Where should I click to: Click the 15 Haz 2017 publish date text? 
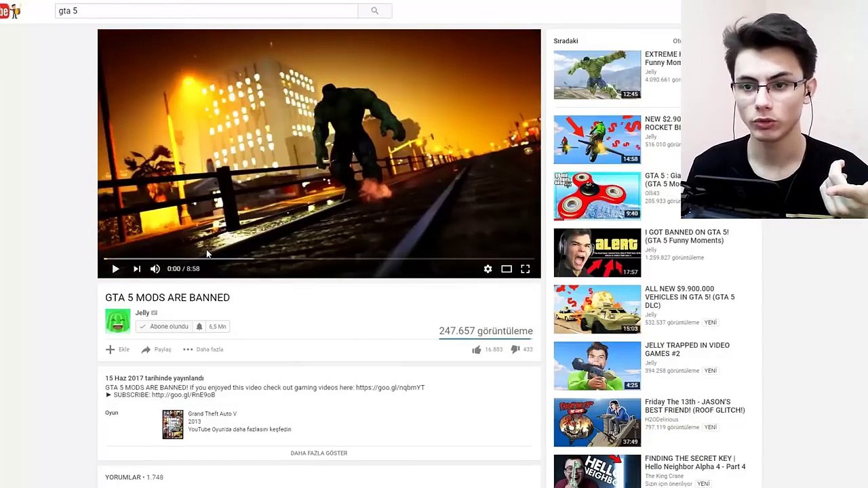155,378
